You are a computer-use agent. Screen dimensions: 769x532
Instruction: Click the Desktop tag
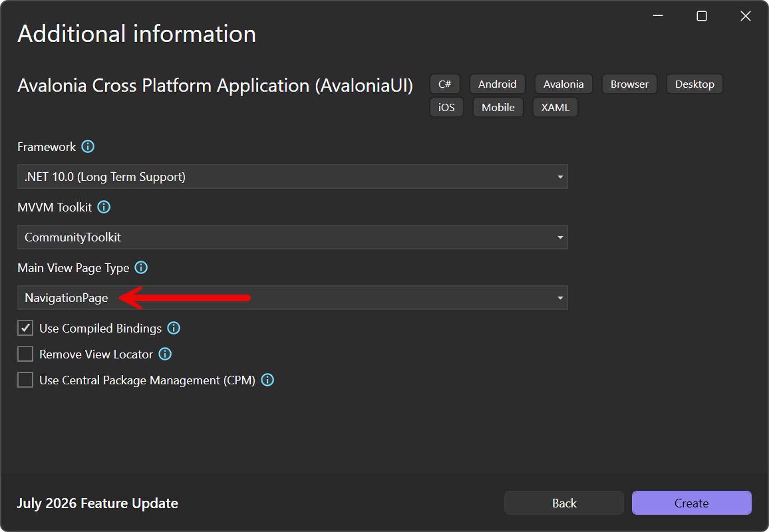pos(695,84)
